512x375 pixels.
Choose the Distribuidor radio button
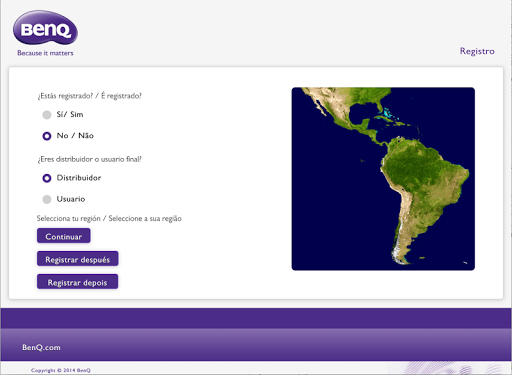tap(47, 178)
